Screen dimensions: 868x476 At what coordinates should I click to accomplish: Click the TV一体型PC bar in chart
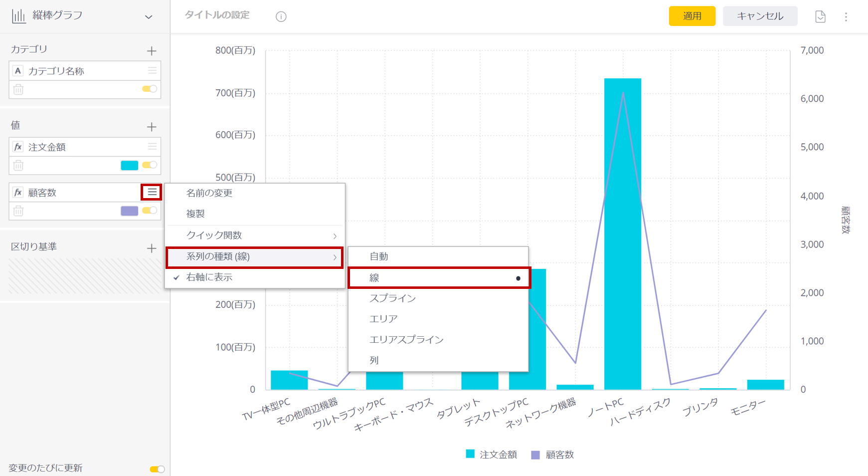point(289,380)
